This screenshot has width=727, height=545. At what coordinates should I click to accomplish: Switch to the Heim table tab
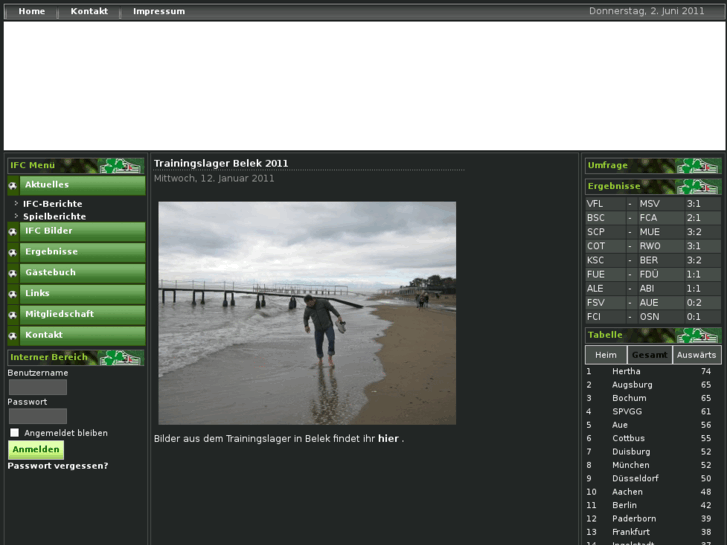click(x=606, y=355)
